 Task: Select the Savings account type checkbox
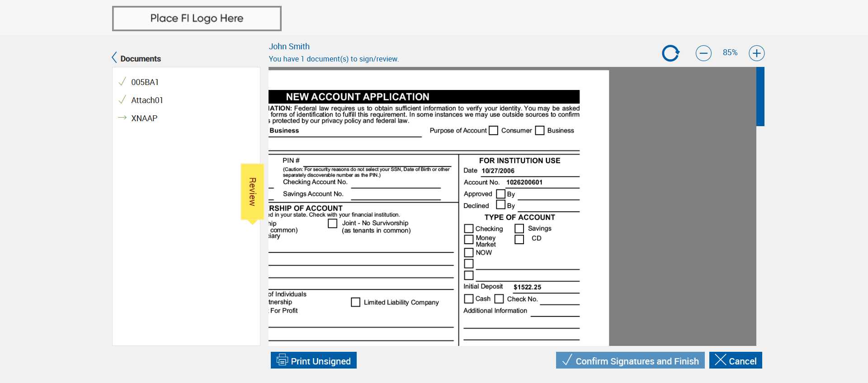pos(519,229)
